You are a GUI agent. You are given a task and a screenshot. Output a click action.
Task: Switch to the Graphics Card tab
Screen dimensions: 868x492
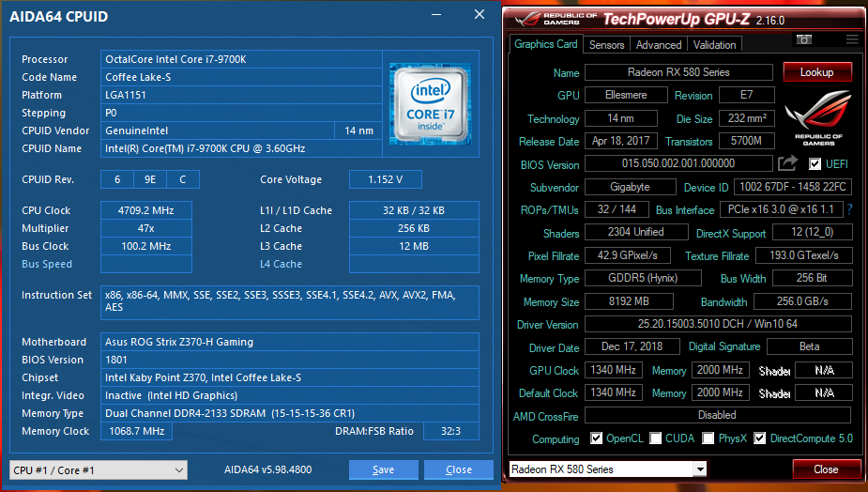pos(546,44)
